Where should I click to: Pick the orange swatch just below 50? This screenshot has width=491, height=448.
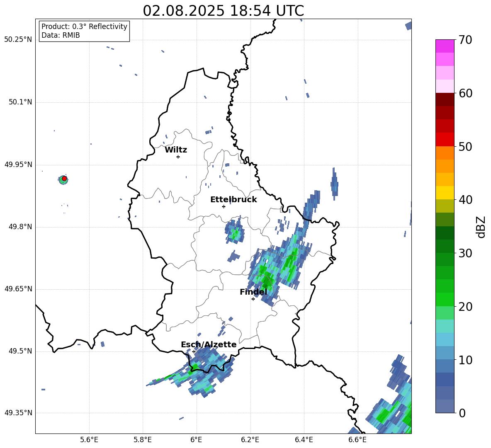pyautogui.click(x=445, y=153)
